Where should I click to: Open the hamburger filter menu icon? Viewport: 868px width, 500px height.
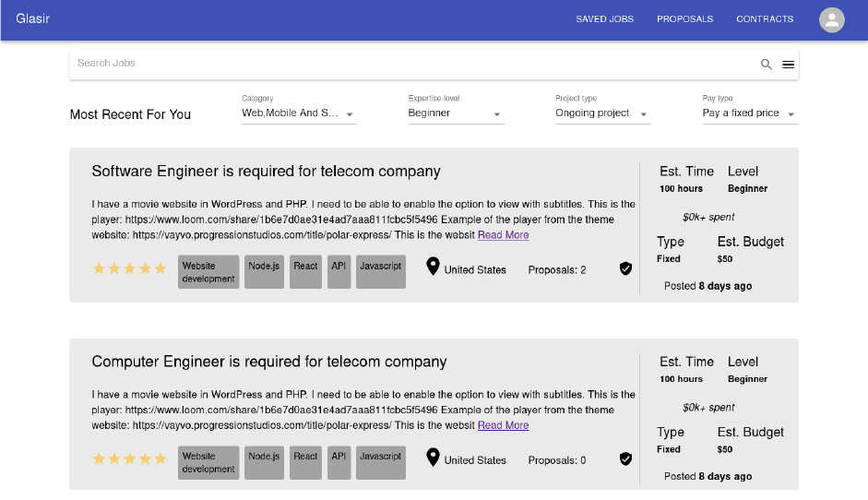789,65
